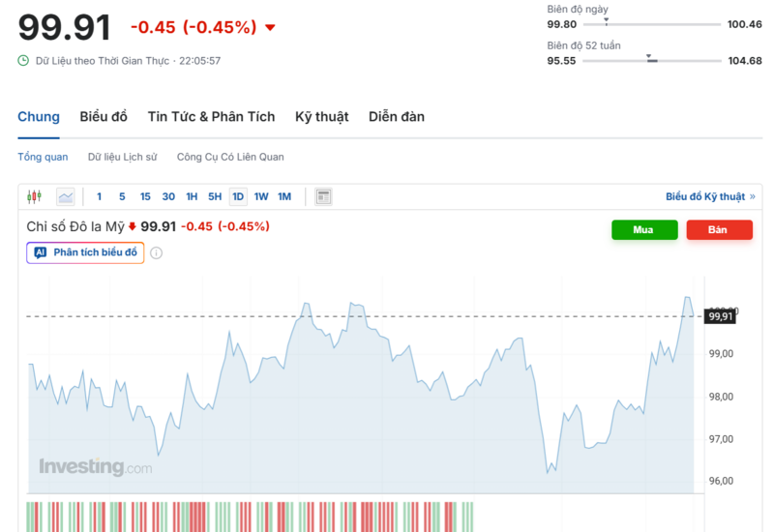Click the 99,91 current price label on axis
The width and height of the screenshot is (774, 532).
721,315
